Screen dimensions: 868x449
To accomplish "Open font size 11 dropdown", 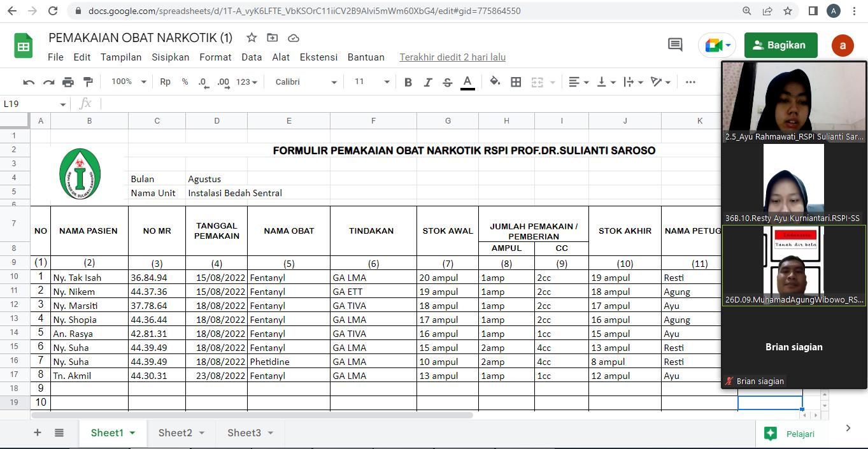I will [x=372, y=82].
